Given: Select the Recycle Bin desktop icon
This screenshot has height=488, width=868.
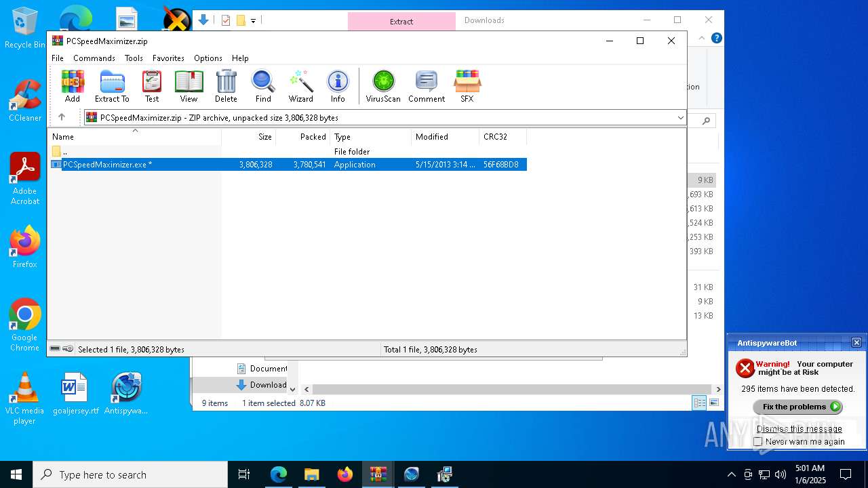Looking at the screenshot, I should tap(24, 28).
